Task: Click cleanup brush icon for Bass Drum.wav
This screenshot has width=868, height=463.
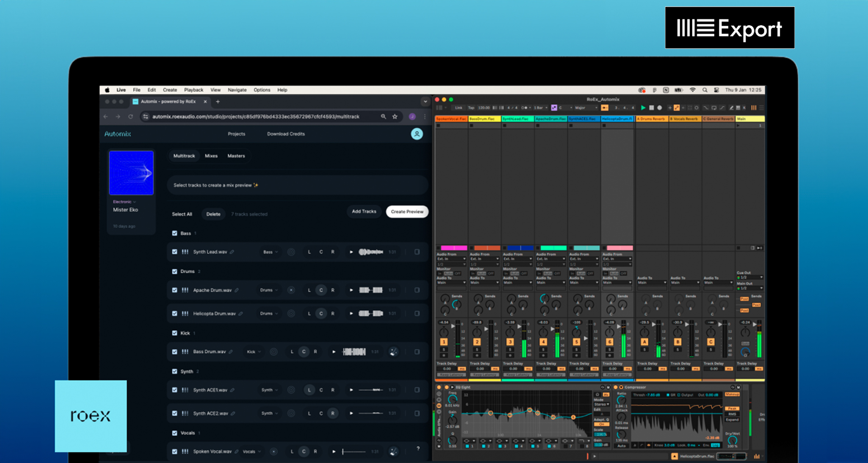Action: [x=393, y=352]
